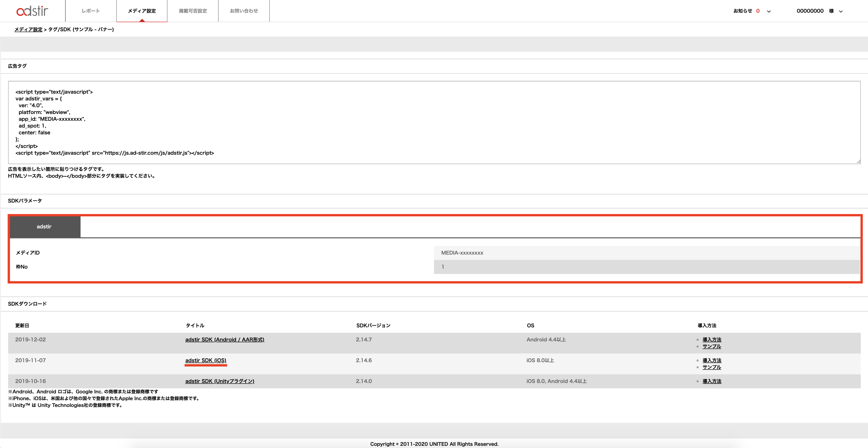Open the お問い合わせ tab
The height and width of the screenshot is (448, 868).
(244, 11)
